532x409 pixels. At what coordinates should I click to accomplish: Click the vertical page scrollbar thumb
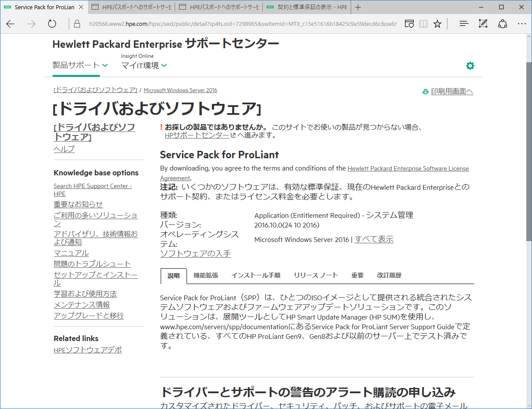(529, 151)
